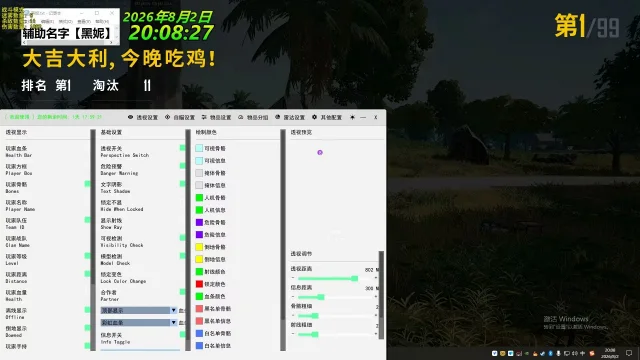Open the dropdown just above Info Toggle

point(139,323)
